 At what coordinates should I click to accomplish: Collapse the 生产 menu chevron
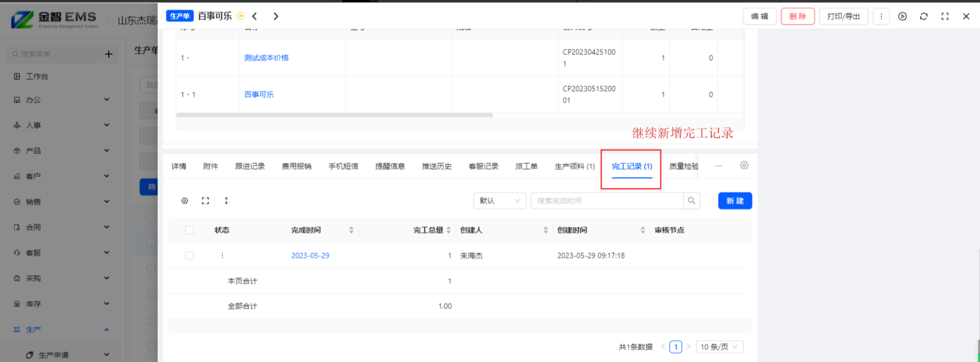[106, 329]
